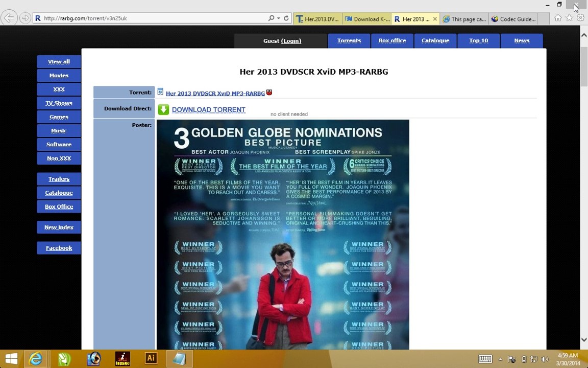The width and height of the screenshot is (588, 368).
Task: Open New Index from the sidebar
Action: pyautogui.click(x=59, y=227)
